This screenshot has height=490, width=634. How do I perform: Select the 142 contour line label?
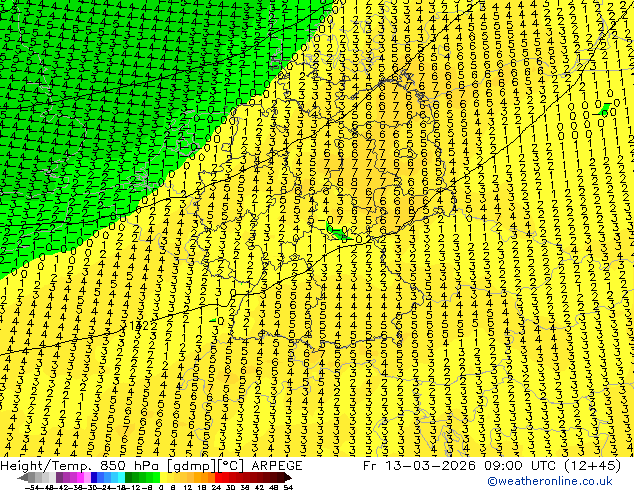click(139, 326)
